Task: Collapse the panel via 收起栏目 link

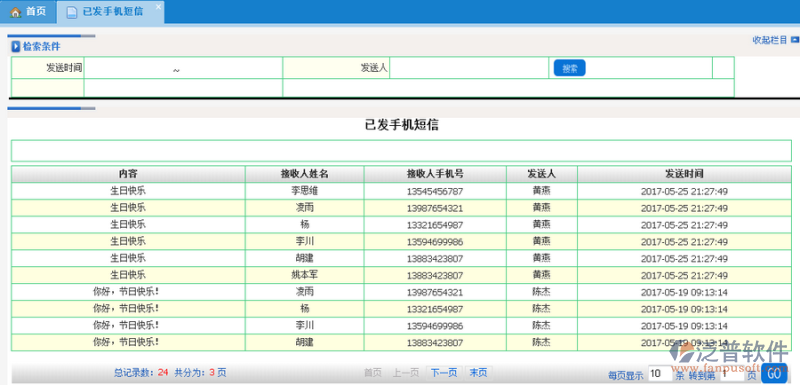Action: point(770,40)
